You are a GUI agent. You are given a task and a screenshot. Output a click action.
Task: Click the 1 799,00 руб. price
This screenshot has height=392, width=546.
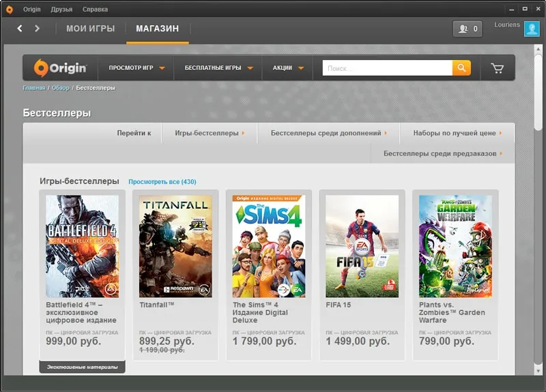(264, 342)
